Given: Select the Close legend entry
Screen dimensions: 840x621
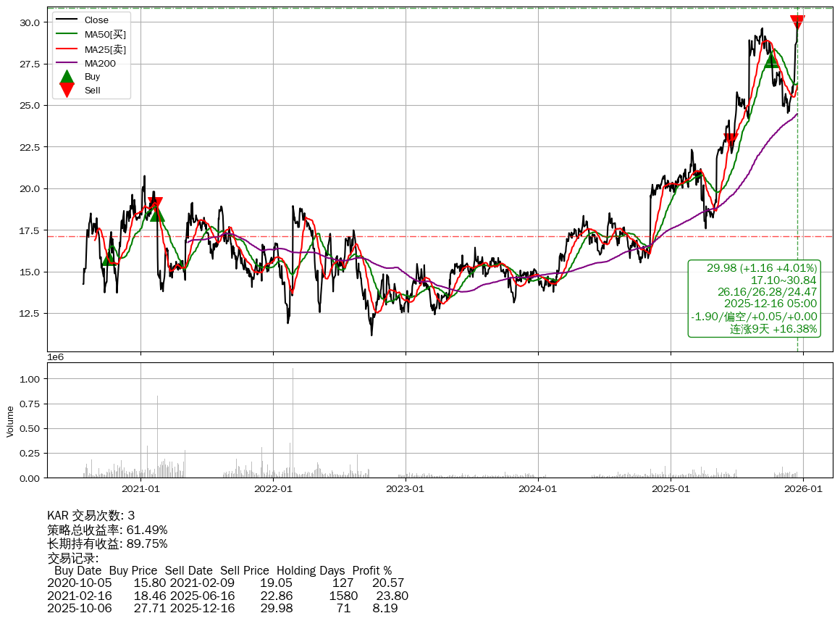Looking at the screenshot, I should 96,20.
